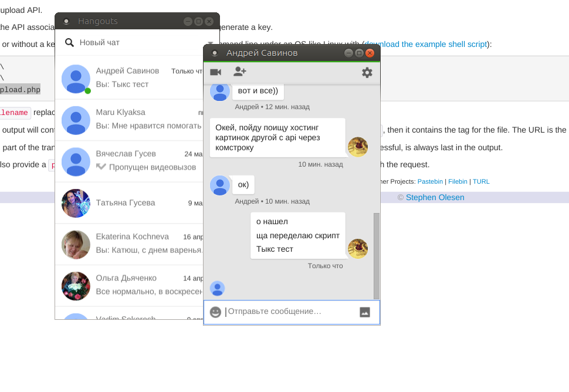The height and width of the screenshot is (392, 569).
Task: Click 'Андрей • 10 мин. назад' timestamp
Action: 272,201
